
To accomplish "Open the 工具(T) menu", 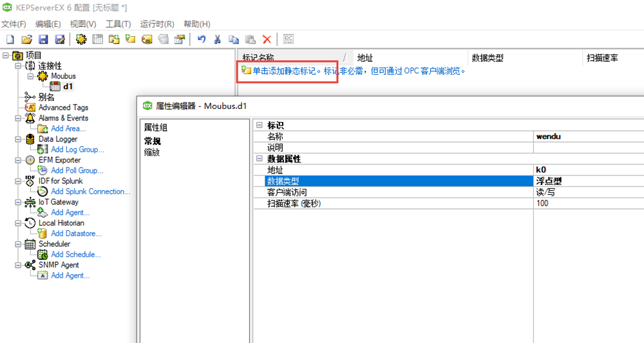I will click(x=118, y=24).
